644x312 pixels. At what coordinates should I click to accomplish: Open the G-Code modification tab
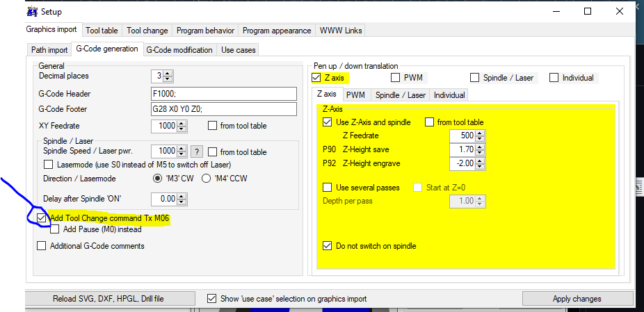(x=179, y=50)
